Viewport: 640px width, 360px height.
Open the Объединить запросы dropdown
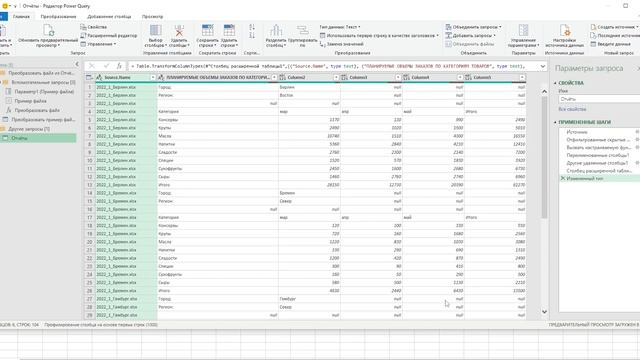473,27
